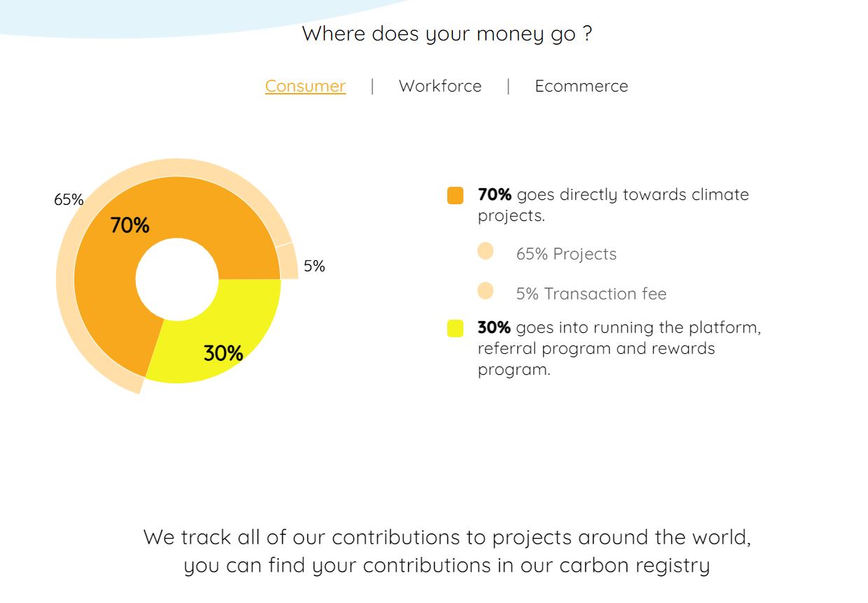The width and height of the screenshot is (868, 603).
Task: Click the "65% Projects" legend text
Action: point(566,254)
